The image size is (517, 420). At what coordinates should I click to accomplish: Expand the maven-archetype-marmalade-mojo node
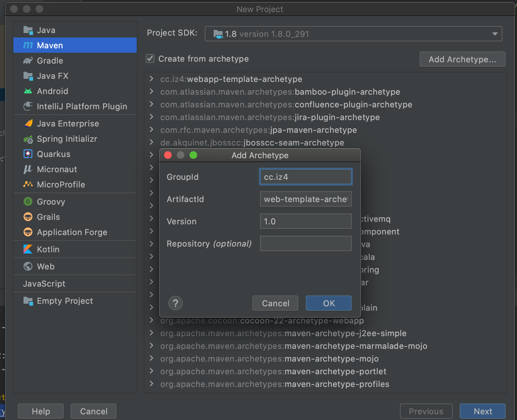pos(152,346)
